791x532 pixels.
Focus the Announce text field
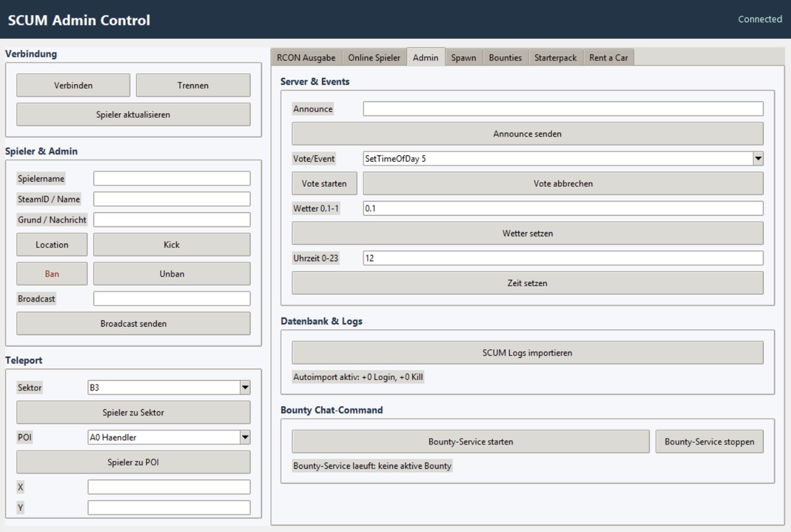564,109
